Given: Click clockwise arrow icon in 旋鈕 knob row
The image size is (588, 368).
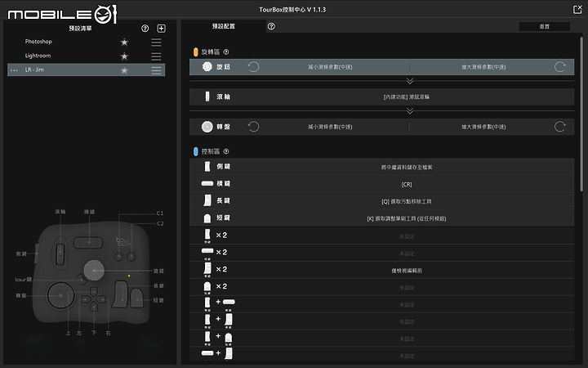Looking at the screenshot, I should tap(560, 67).
